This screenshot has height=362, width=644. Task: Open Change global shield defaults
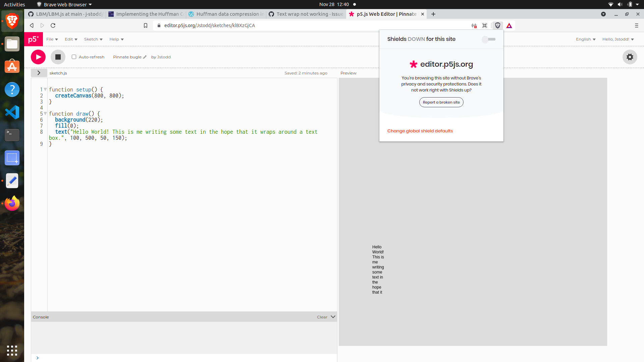click(x=420, y=131)
